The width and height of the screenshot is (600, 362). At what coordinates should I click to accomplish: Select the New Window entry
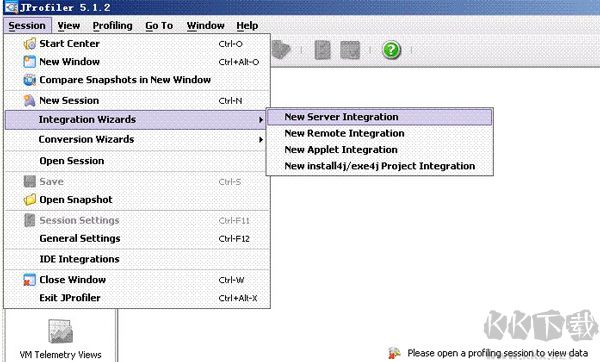[x=137, y=62]
